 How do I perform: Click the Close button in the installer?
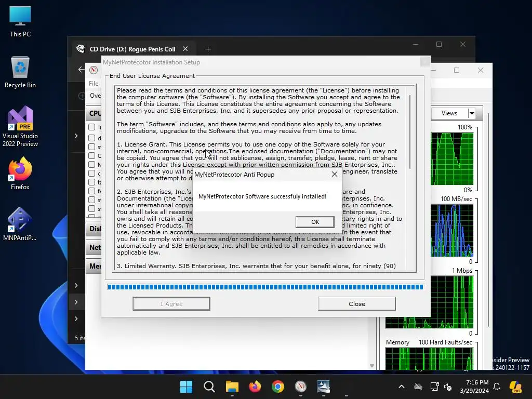356,303
